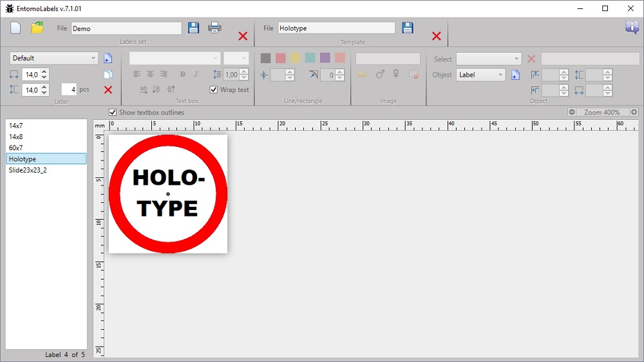Zoom out with the minus button
The image size is (644, 362).
pyautogui.click(x=572, y=112)
